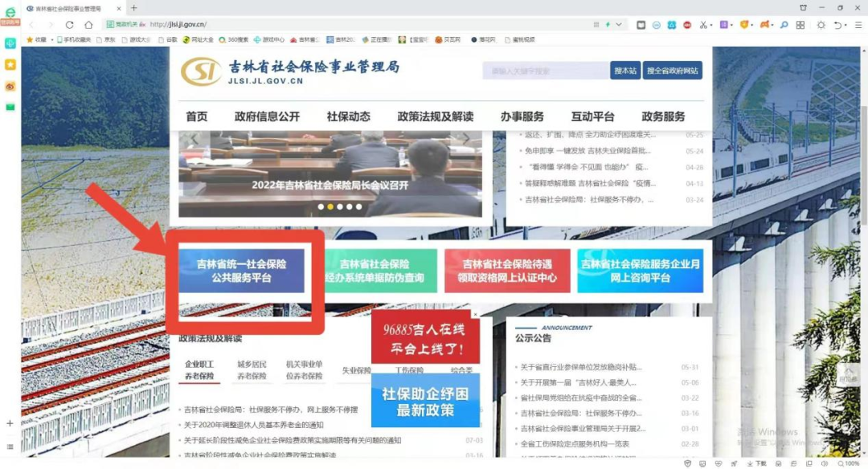Viewport: 868px width, 469px height.
Task: Click the scissors screenshot tool icon
Action: tap(703, 25)
